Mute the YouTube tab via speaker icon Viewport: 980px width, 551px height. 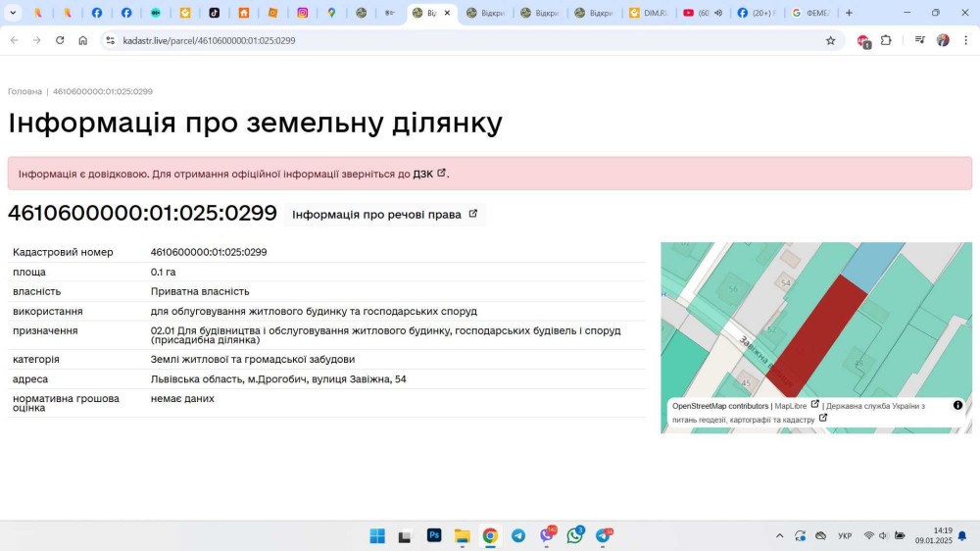click(x=718, y=13)
